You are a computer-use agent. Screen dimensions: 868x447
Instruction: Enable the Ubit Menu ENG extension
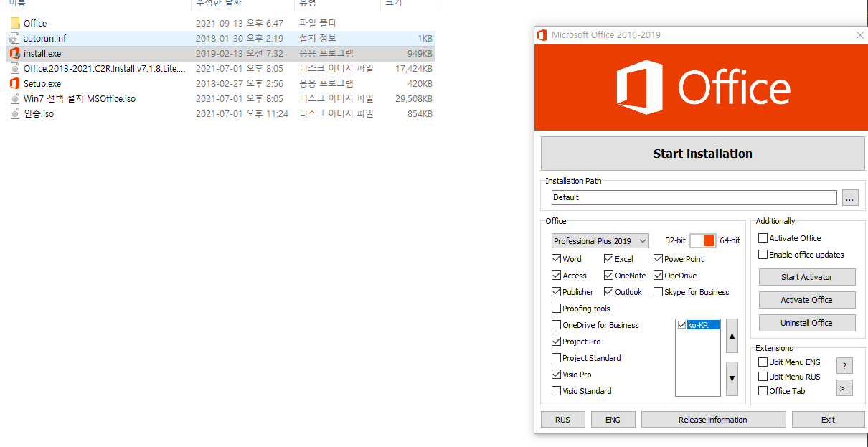(763, 362)
